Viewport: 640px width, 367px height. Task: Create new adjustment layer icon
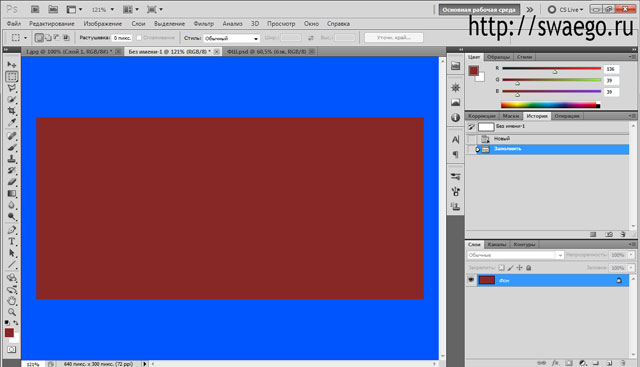582,363
